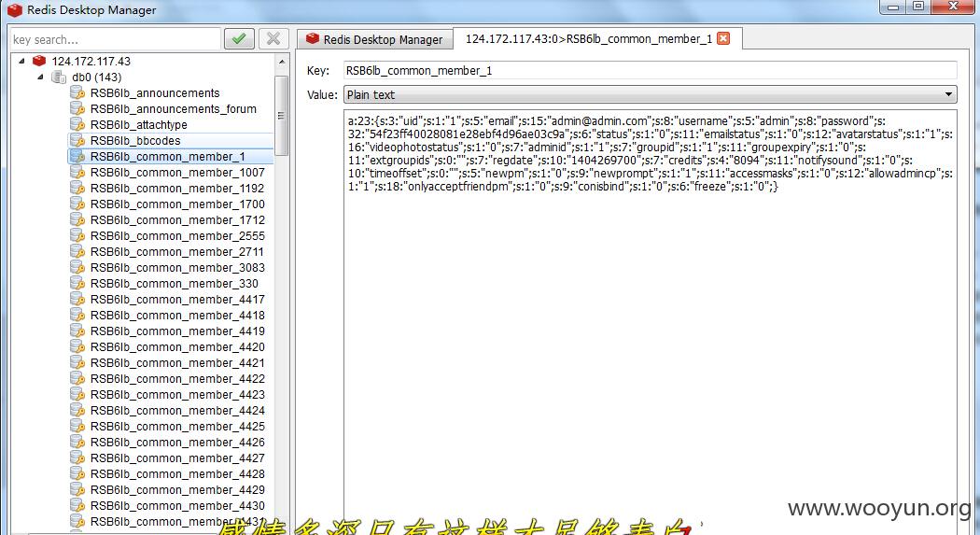Click key icon beside RSB6lb_common_member_1
The image size is (980, 535).
tap(77, 156)
